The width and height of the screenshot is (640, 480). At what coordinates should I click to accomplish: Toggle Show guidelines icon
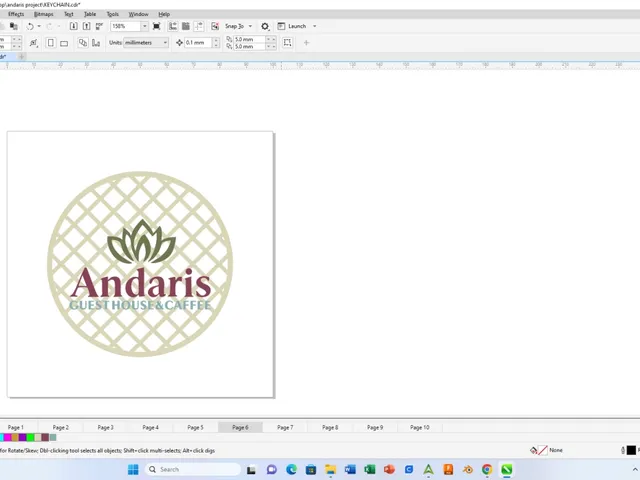pyautogui.click(x=199, y=26)
